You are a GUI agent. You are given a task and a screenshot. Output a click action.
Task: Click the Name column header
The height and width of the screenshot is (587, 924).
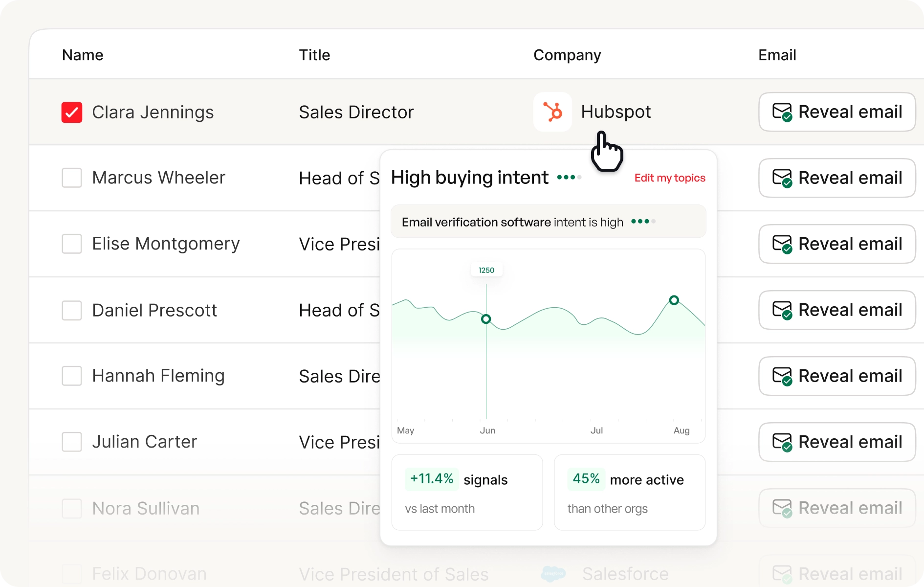click(82, 55)
